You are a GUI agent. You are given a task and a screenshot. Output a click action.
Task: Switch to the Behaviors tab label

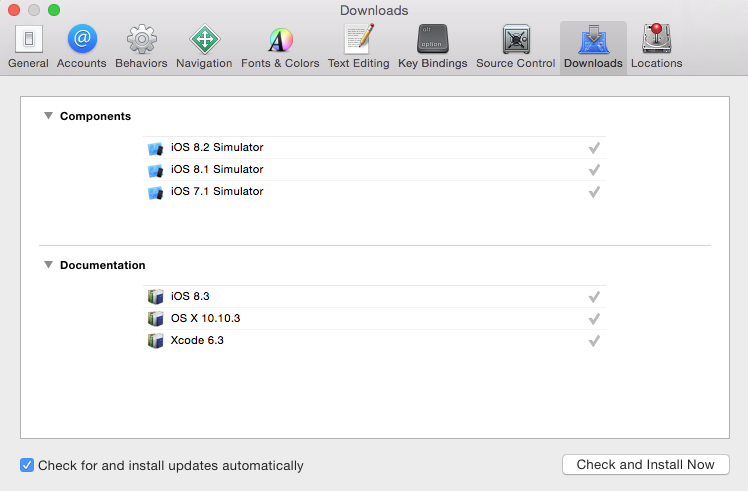click(x=141, y=63)
